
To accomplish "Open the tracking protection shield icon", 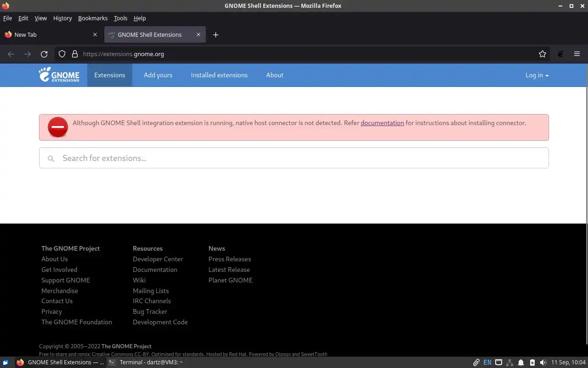I will 62,54.
